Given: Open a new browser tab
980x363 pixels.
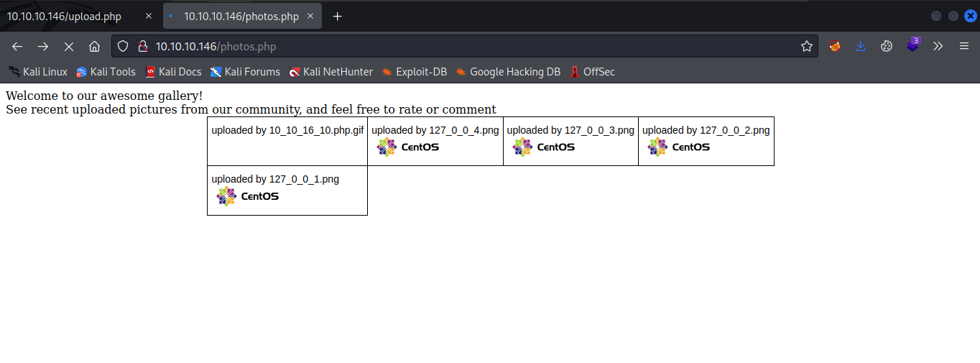Looking at the screenshot, I should tap(337, 16).
